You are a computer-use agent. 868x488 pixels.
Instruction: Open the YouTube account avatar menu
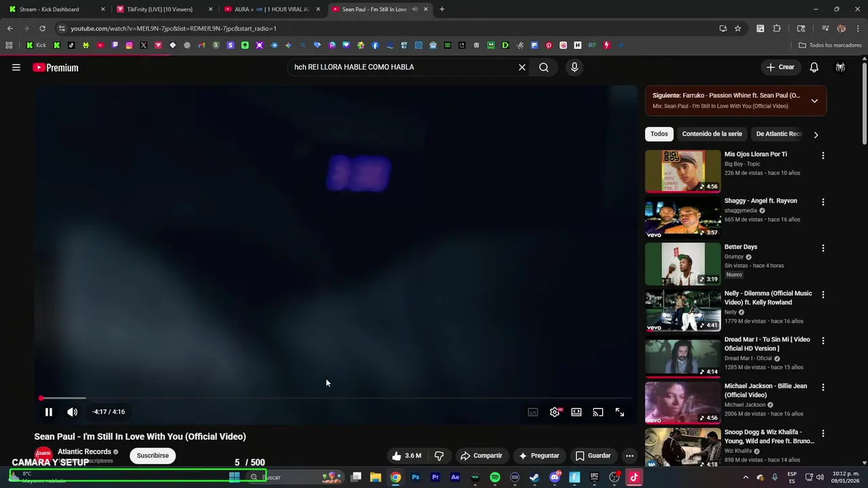point(840,67)
